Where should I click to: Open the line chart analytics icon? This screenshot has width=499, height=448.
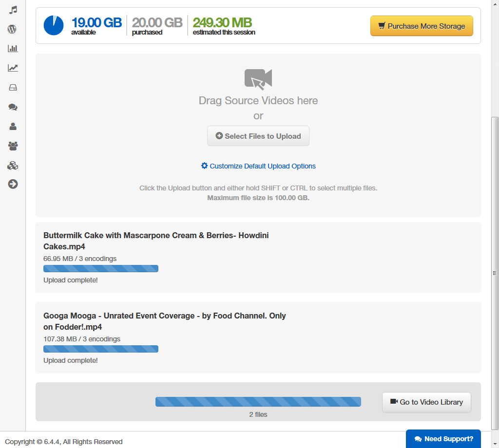(13, 68)
